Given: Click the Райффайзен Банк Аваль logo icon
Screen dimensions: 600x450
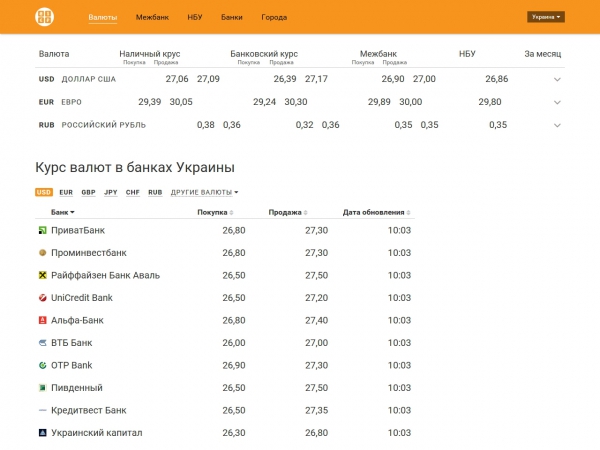Looking at the screenshot, I should pos(42,275).
